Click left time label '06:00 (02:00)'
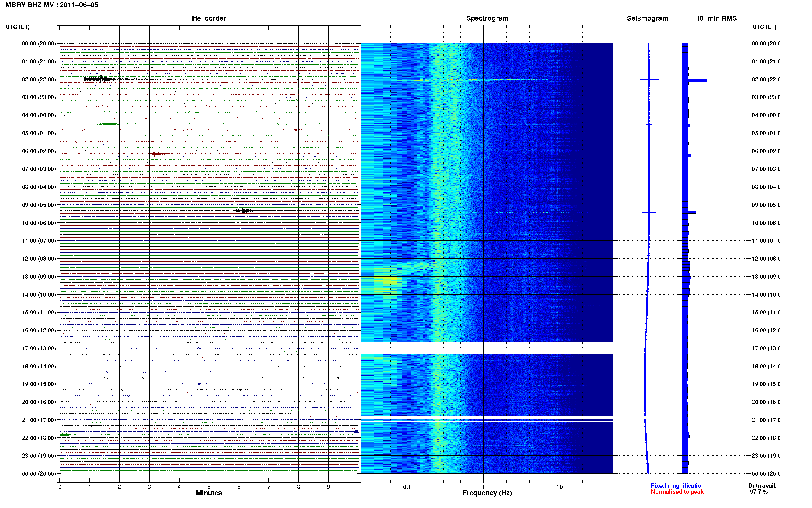 pyautogui.click(x=39, y=151)
